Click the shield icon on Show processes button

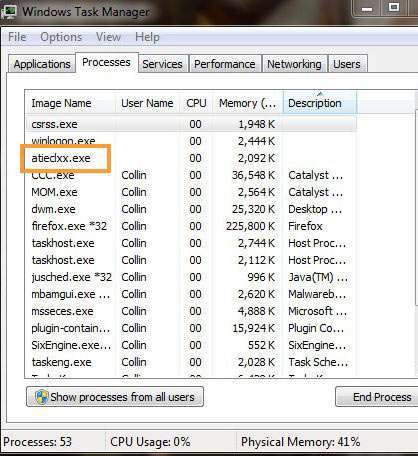42,397
